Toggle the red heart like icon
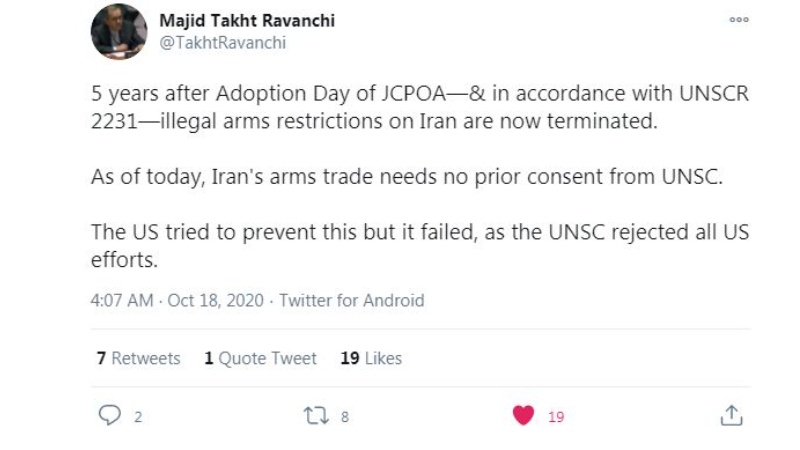Viewport: 800px width, 450px height. 523,415
